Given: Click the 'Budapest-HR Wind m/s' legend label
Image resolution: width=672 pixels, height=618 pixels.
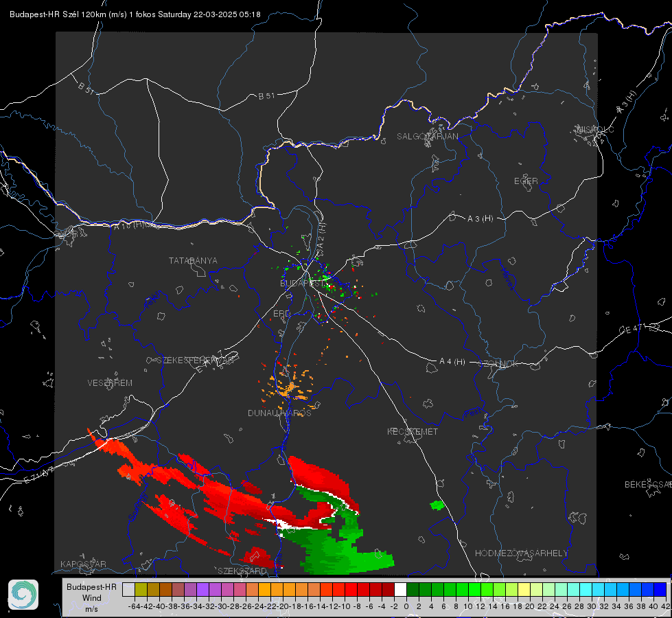Looking at the screenshot, I should point(91,597).
